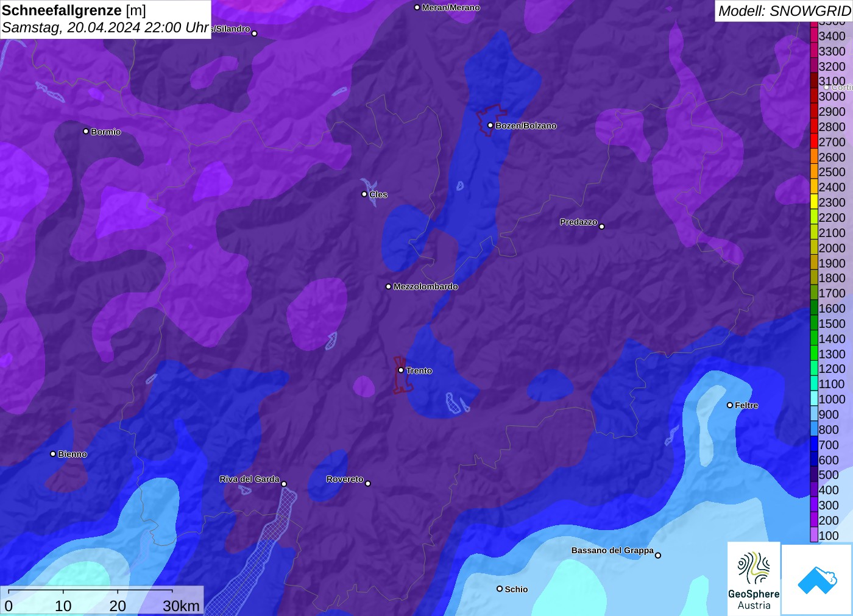
Task: Click the Riva del Garda marker dot
Action: [x=284, y=484]
